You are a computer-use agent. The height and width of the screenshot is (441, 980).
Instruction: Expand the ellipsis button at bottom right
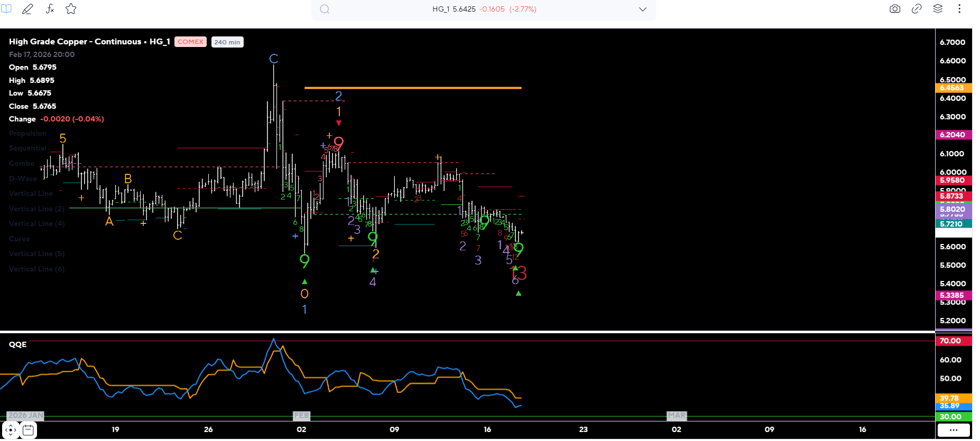pos(953,430)
